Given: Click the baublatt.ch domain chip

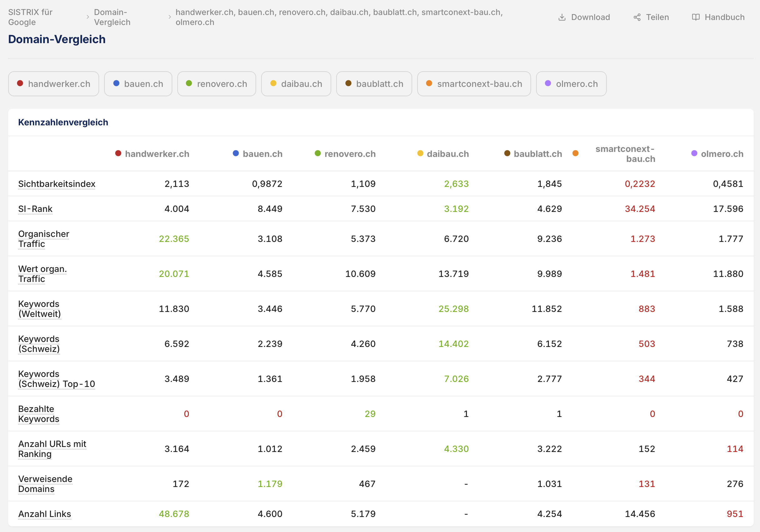Looking at the screenshot, I should 374,84.
